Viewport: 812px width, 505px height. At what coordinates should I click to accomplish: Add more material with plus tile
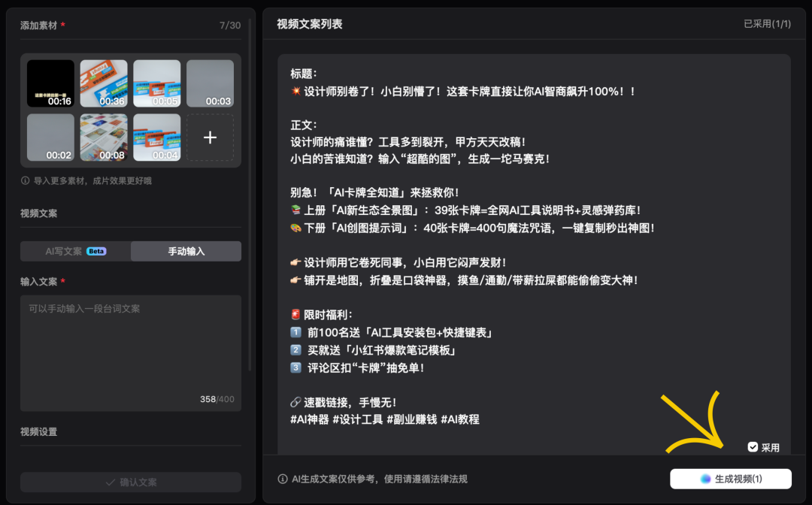pyautogui.click(x=210, y=137)
